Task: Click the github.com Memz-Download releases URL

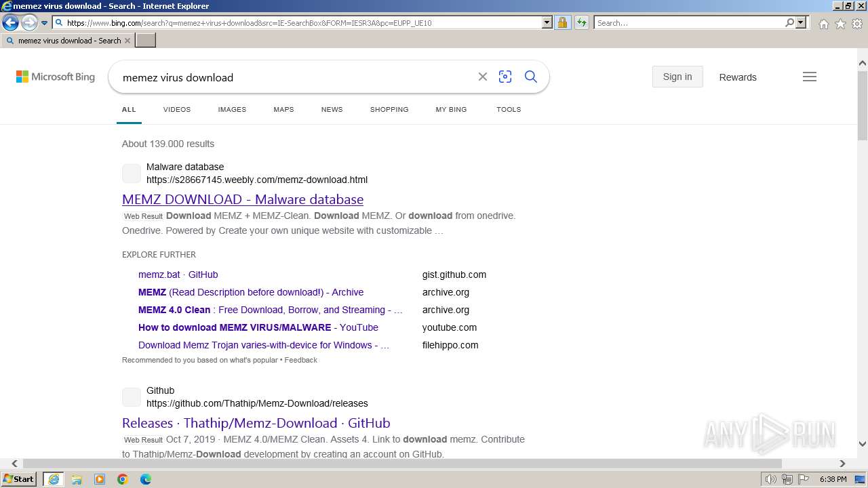Action: point(257,403)
